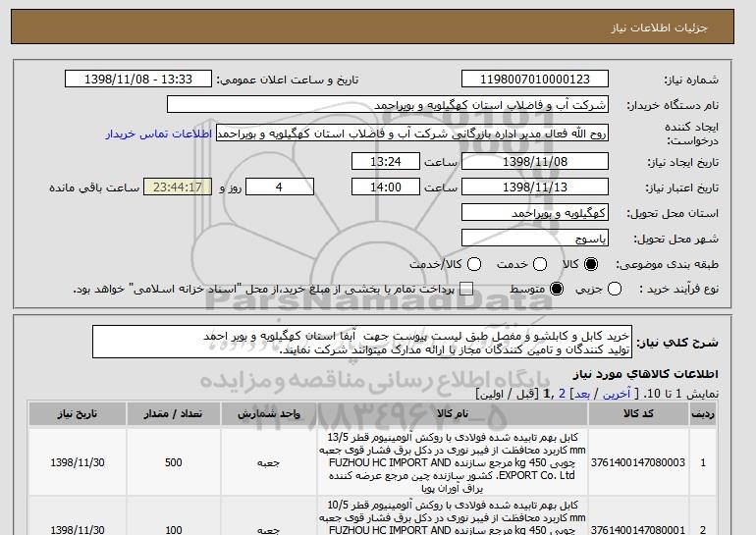Click the validity time field 14:00
Screen dimensions: 756x535
[x=386, y=187]
